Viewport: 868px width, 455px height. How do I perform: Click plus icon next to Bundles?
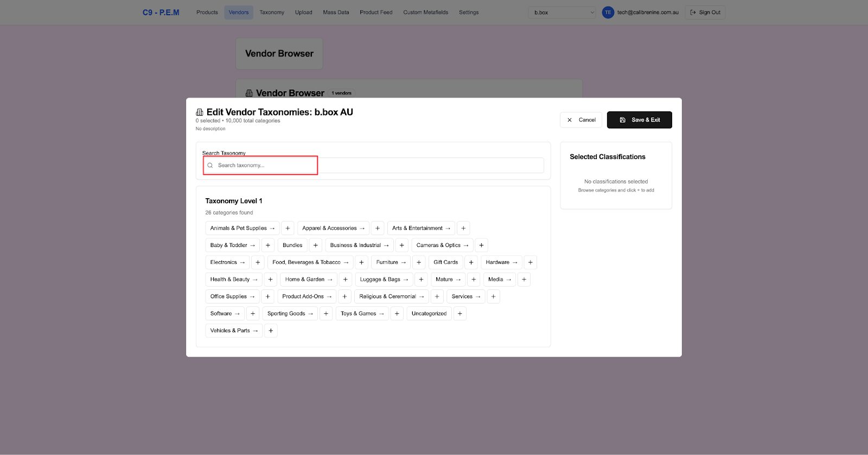pyautogui.click(x=316, y=245)
